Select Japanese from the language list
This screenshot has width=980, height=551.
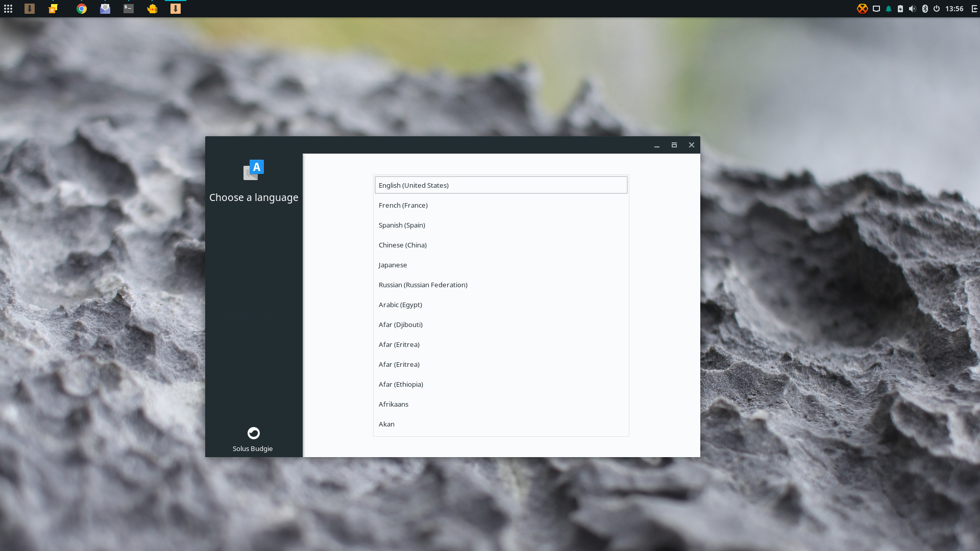coord(501,265)
